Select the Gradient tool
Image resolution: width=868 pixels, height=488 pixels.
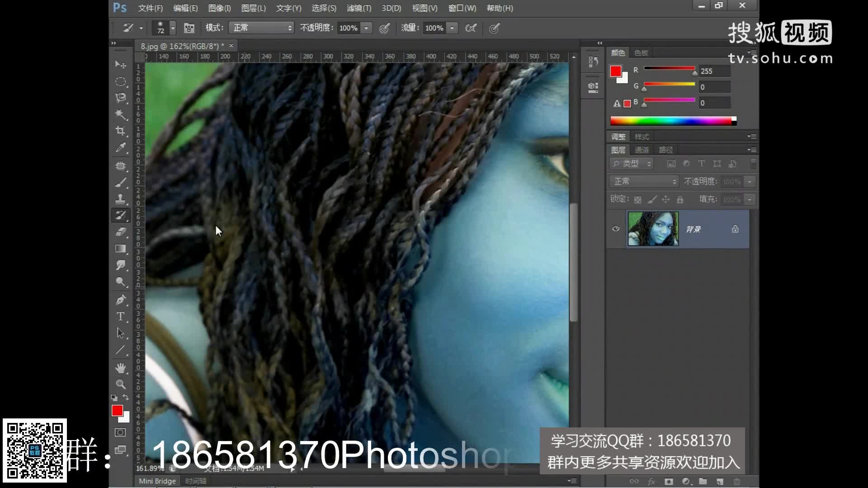pyautogui.click(x=120, y=249)
